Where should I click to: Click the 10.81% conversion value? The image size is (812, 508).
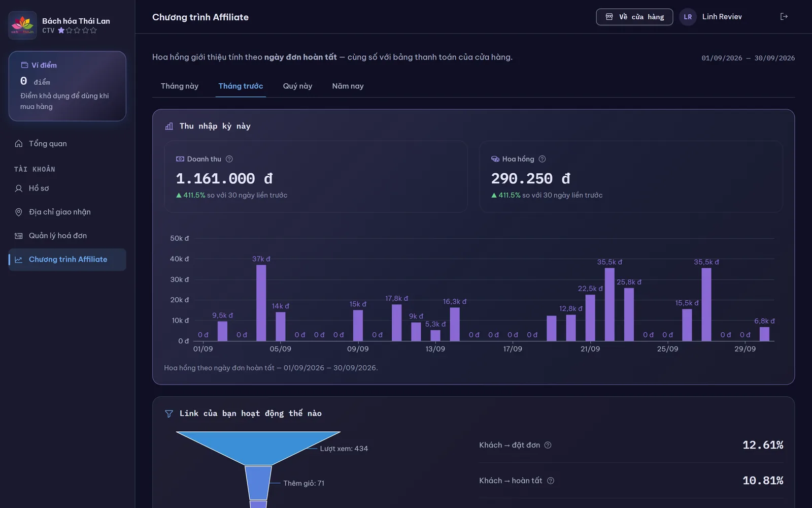(x=763, y=481)
